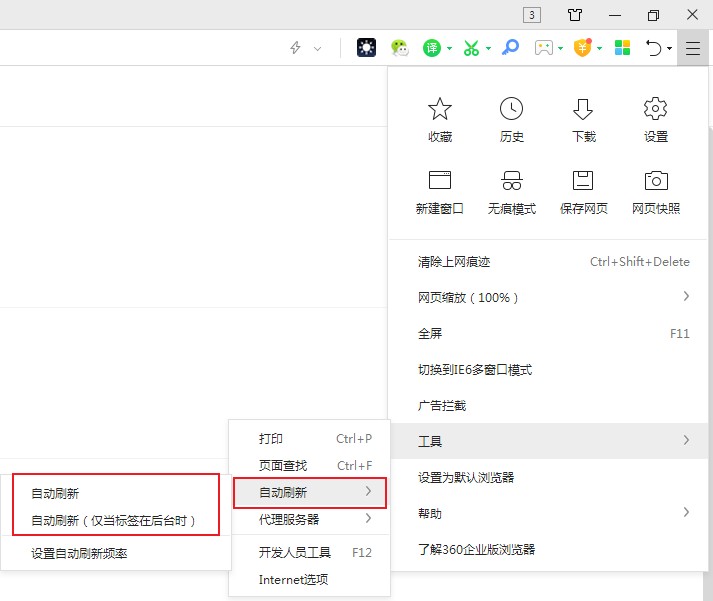Click the WeChat toolbar icon
The height and width of the screenshot is (601, 713).
coord(399,48)
